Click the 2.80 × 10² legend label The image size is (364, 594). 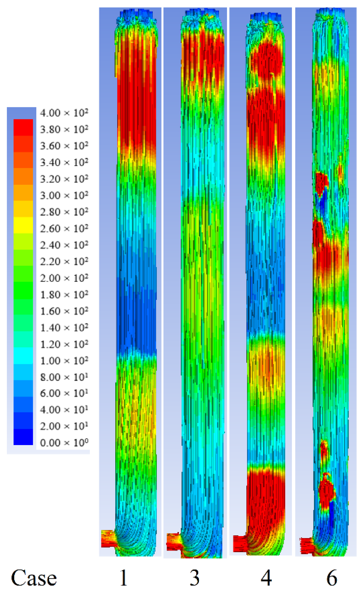pyautogui.click(x=64, y=212)
